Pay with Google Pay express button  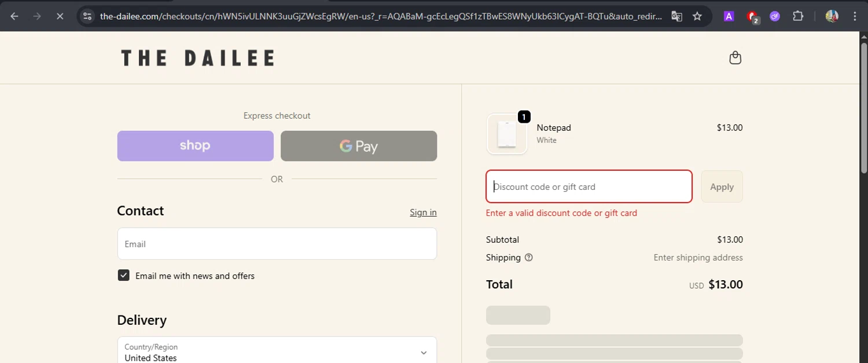coord(359,146)
